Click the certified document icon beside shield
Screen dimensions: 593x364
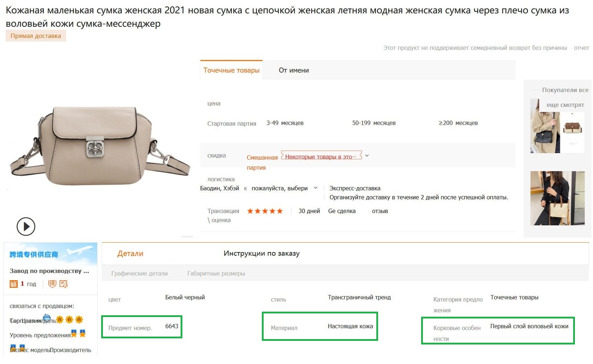64,284
